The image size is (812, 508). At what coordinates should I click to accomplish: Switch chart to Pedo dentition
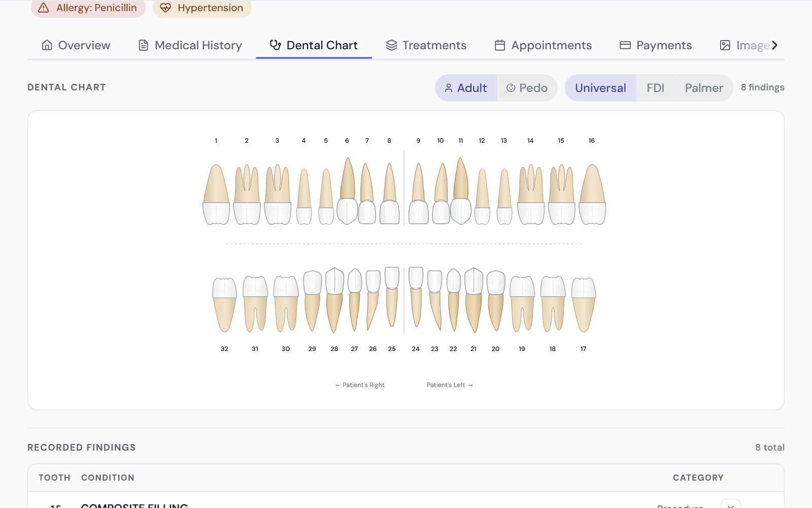527,88
